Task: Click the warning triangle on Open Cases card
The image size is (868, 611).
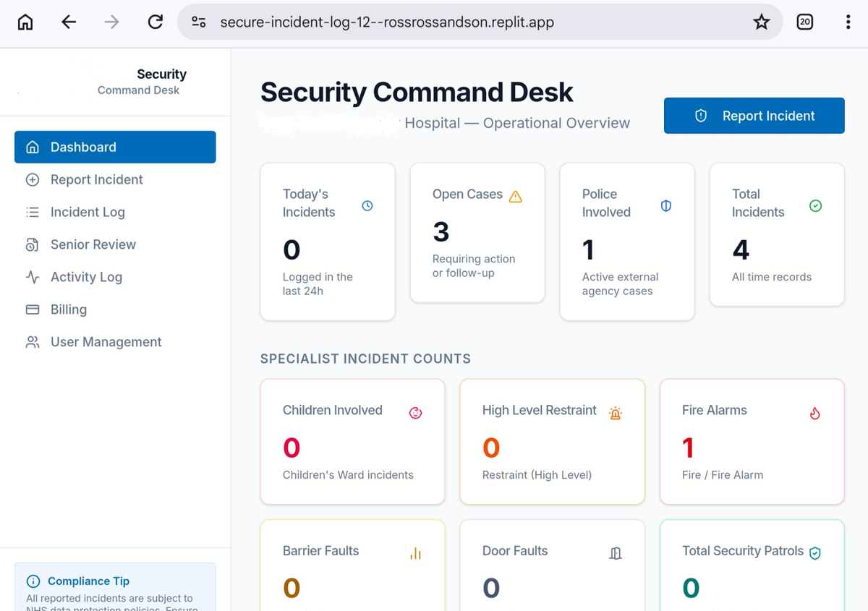Action: point(516,197)
